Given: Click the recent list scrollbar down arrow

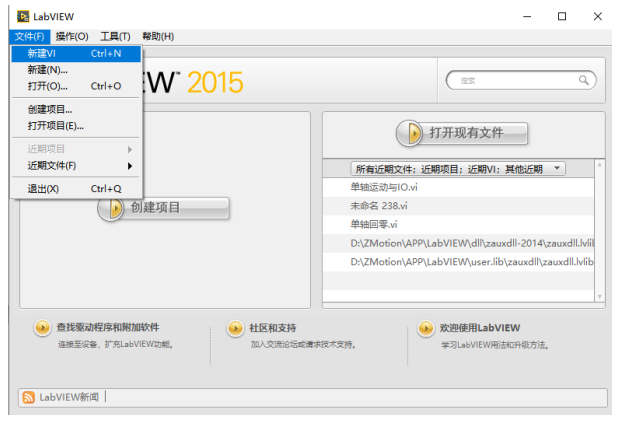Looking at the screenshot, I should tap(599, 297).
